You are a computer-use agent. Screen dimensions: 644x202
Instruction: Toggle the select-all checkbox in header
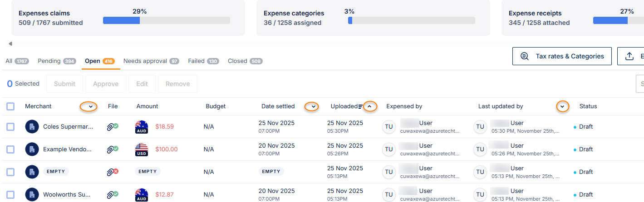10,106
